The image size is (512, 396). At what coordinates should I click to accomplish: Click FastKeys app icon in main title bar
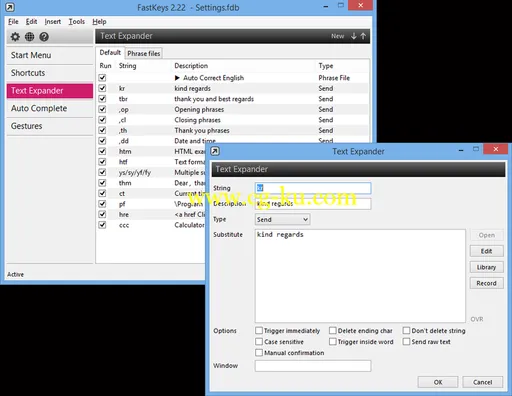[10, 7]
